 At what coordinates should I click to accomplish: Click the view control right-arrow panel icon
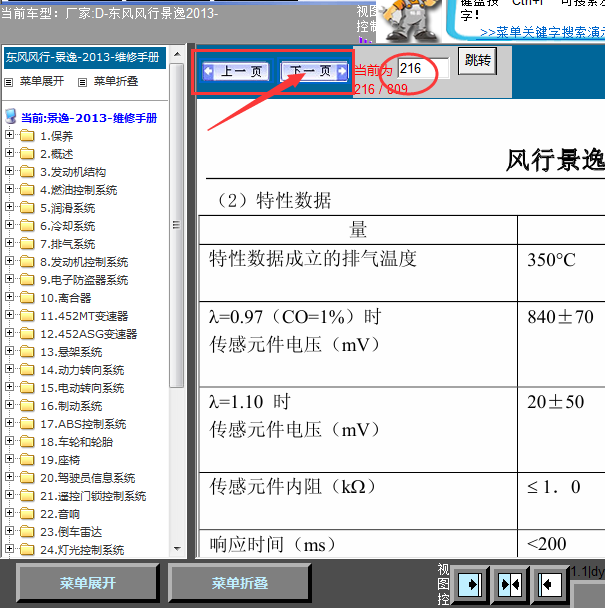[x=470, y=584]
